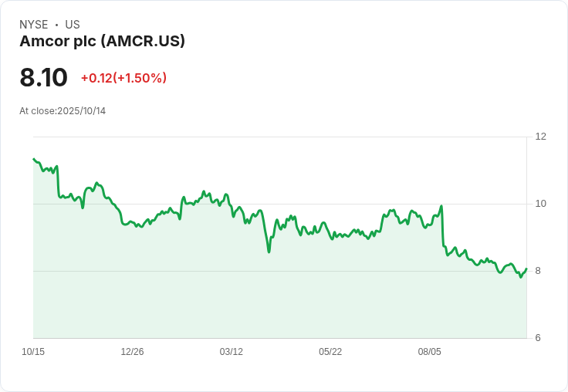
Task: Click the 12 label on the price axis
Action: 540,137
